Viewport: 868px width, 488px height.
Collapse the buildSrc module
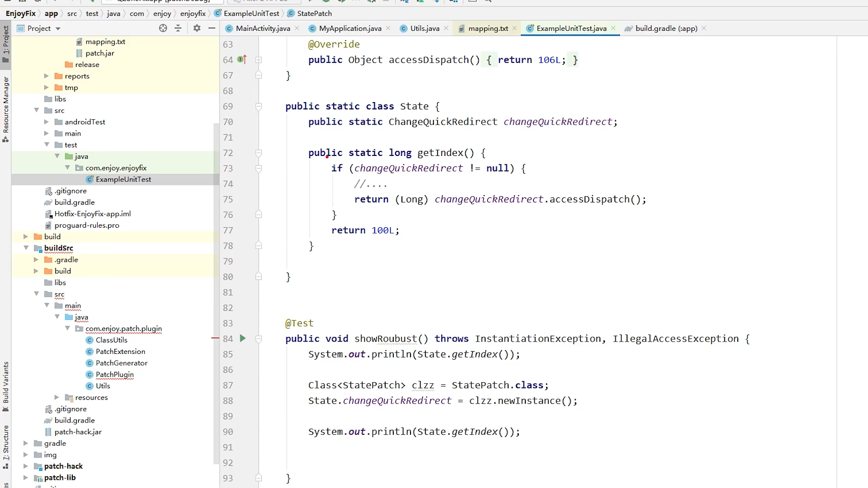[26, 248]
